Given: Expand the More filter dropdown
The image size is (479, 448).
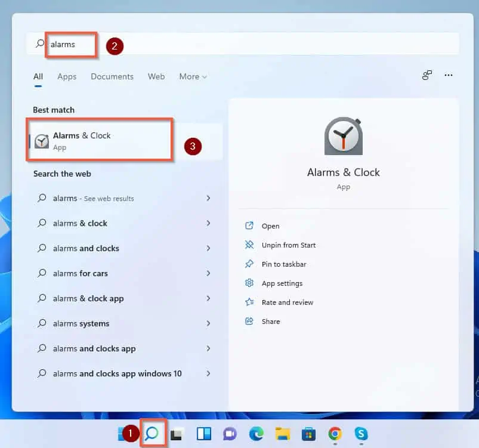Looking at the screenshot, I should (x=193, y=76).
